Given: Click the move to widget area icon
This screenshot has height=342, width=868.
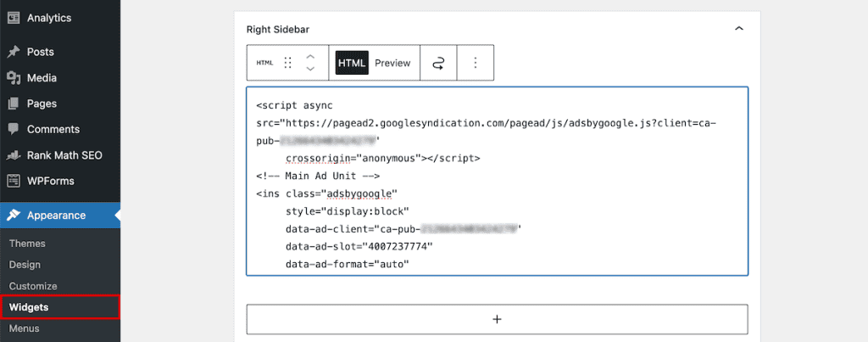Looking at the screenshot, I should click(x=438, y=63).
